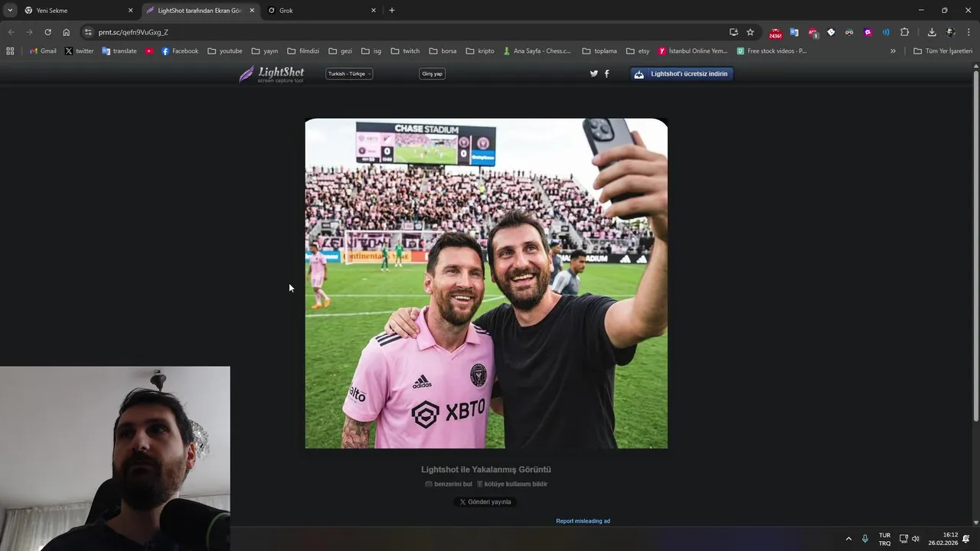
Task: Open the Chrome three-dot menu
Action: pyautogui.click(x=969, y=32)
